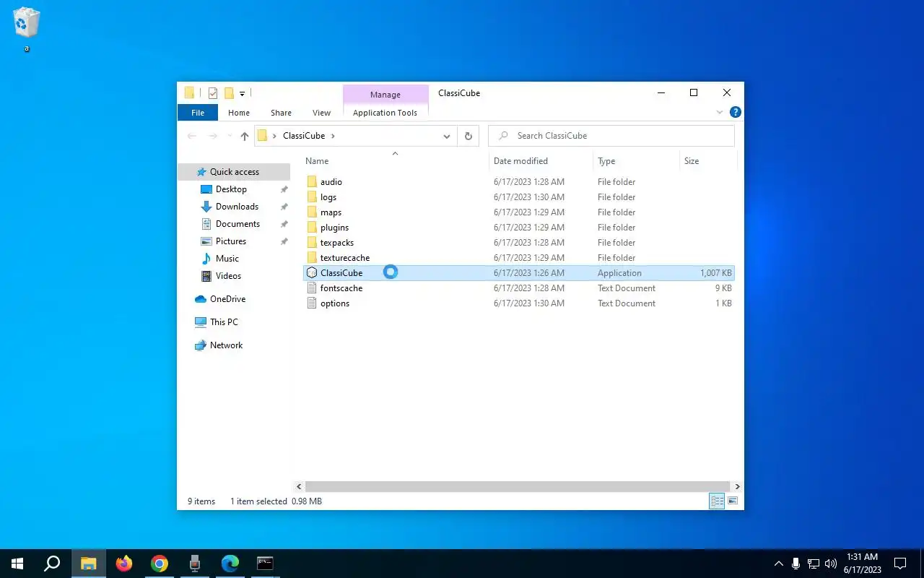Open the Application Tools tab

(x=385, y=113)
